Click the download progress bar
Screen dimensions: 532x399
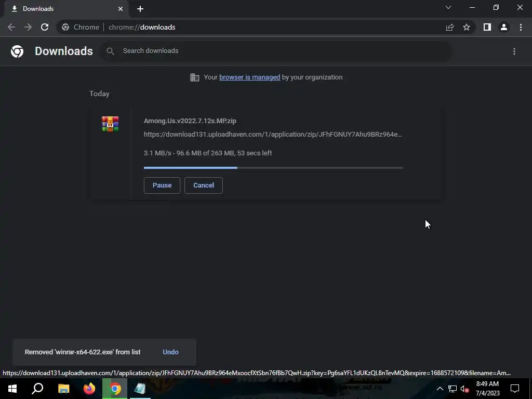(x=273, y=168)
